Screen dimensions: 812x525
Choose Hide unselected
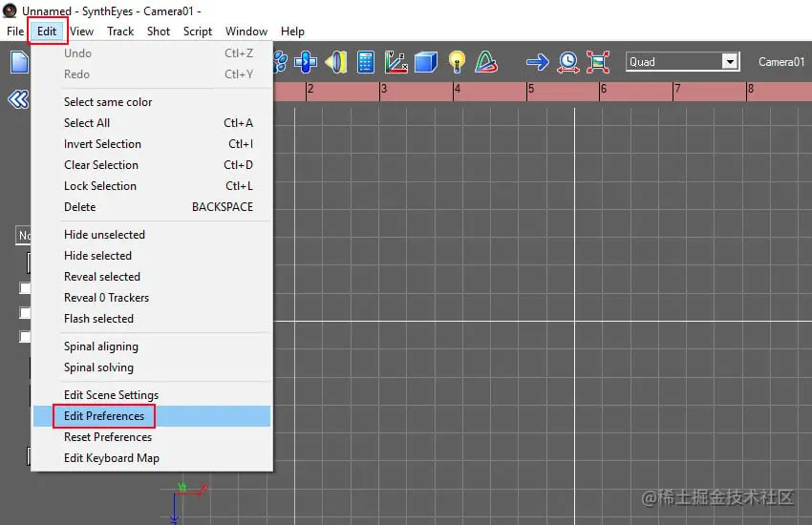pos(152,235)
